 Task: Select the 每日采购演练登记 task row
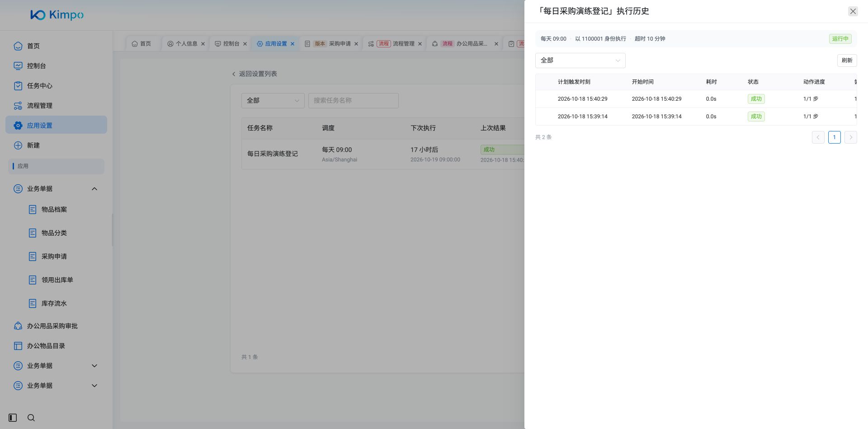tap(383, 154)
